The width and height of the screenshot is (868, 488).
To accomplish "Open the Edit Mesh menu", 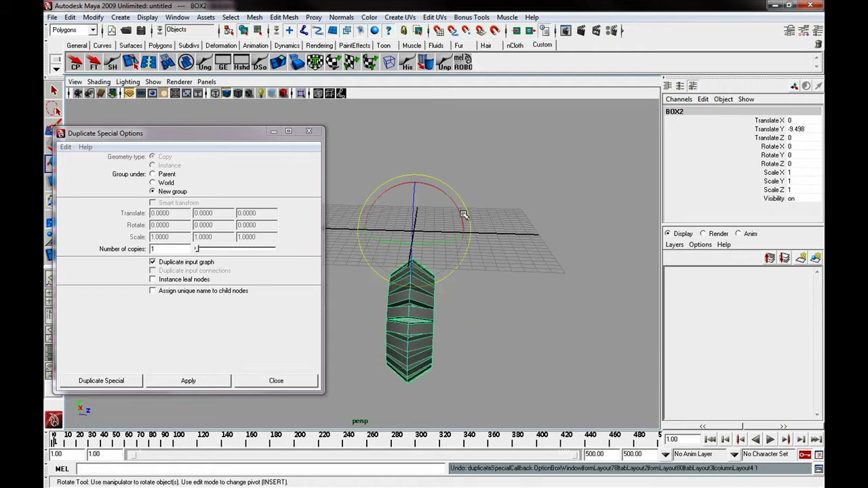I will pyautogui.click(x=283, y=17).
